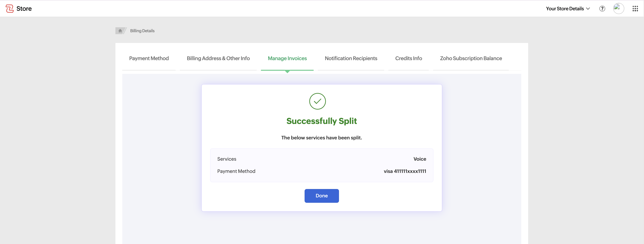Click the visa 411111xxxx1111 payment value
Screen dimensions: 644x244
(x=405, y=171)
